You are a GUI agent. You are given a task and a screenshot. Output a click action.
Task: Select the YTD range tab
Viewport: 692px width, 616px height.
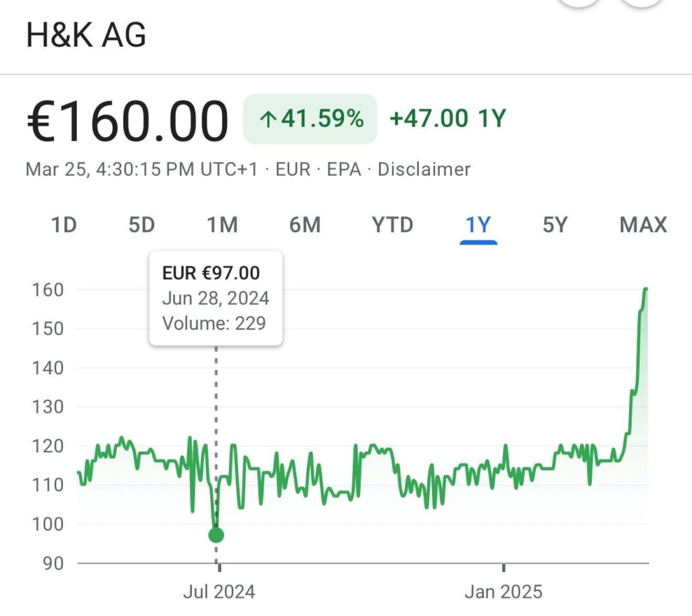pos(393,225)
